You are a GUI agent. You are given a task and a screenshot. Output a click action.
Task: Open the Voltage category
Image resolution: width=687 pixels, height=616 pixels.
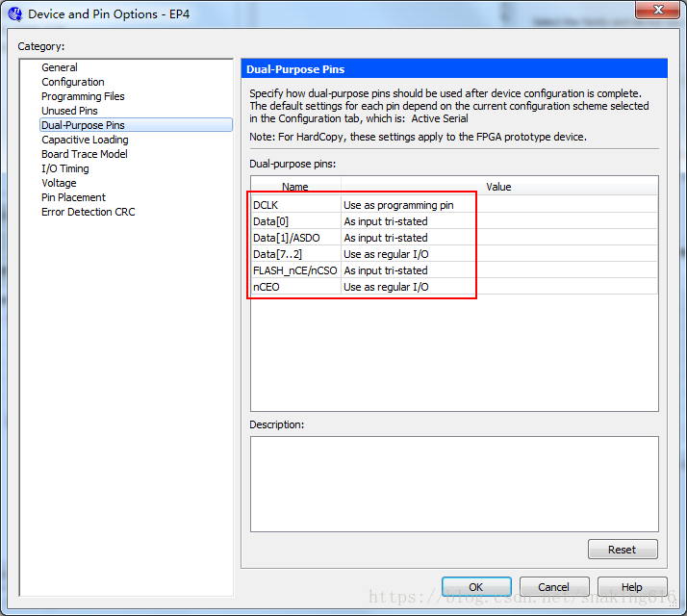click(59, 183)
